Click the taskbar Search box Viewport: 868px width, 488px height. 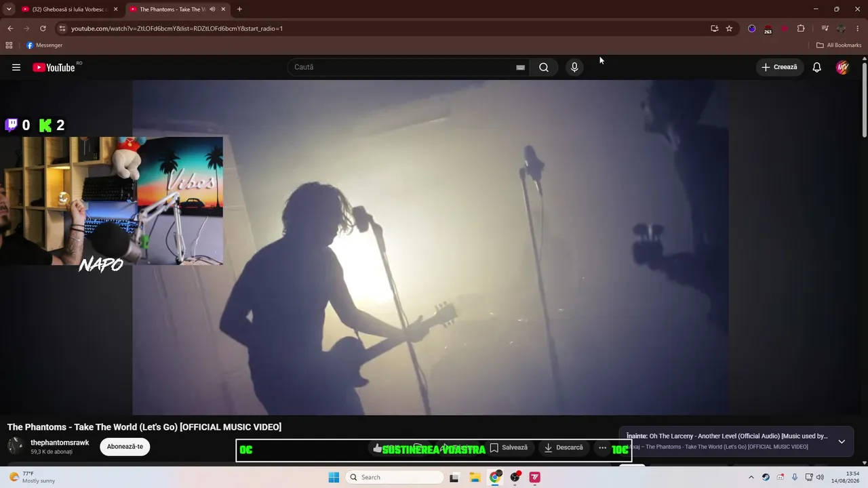pos(395,477)
